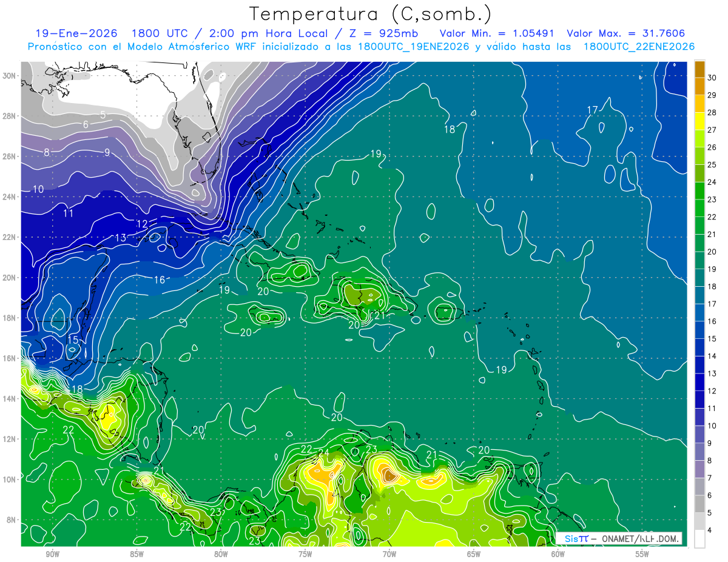The height and width of the screenshot is (562, 728).
Task: Click contour label '9' on the map
Action: [107, 152]
